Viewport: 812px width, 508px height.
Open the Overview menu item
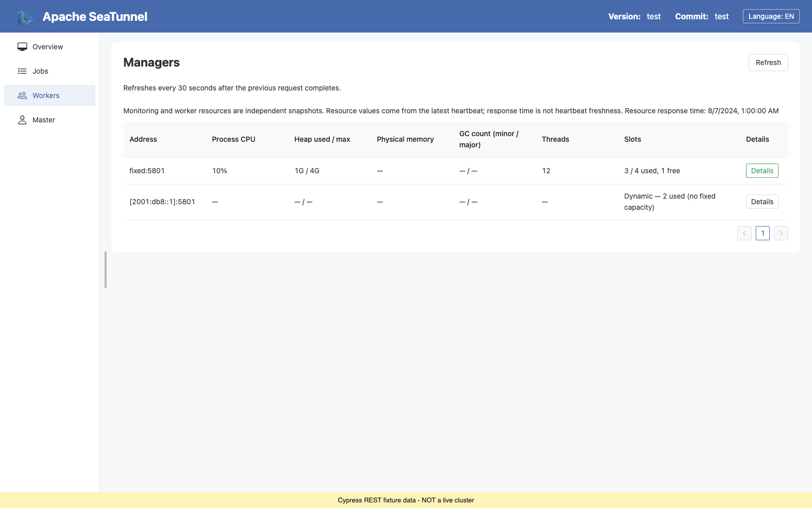tap(50, 47)
